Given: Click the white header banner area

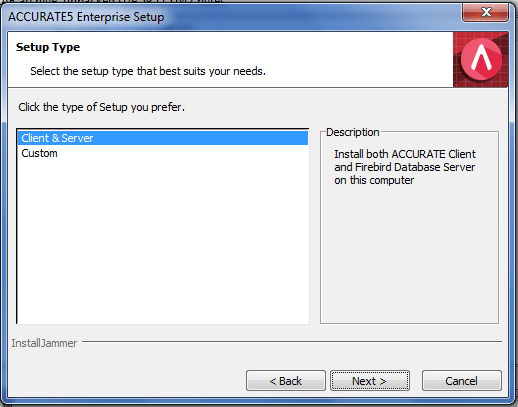Looking at the screenshot, I should pyautogui.click(x=230, y=59).
